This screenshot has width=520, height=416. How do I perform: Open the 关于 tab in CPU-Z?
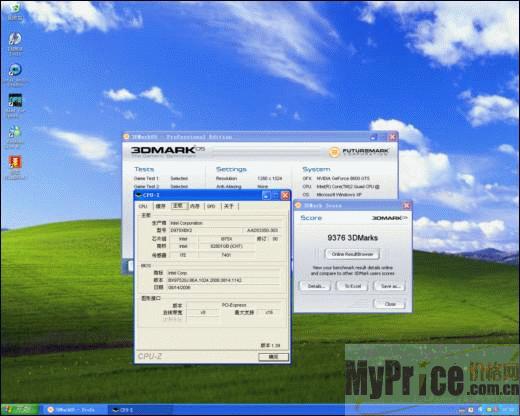[229, 206]
